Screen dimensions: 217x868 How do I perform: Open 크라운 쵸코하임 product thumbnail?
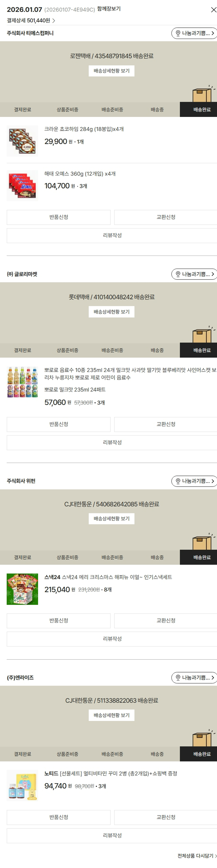pyautogui.click(x=22, y=141)
